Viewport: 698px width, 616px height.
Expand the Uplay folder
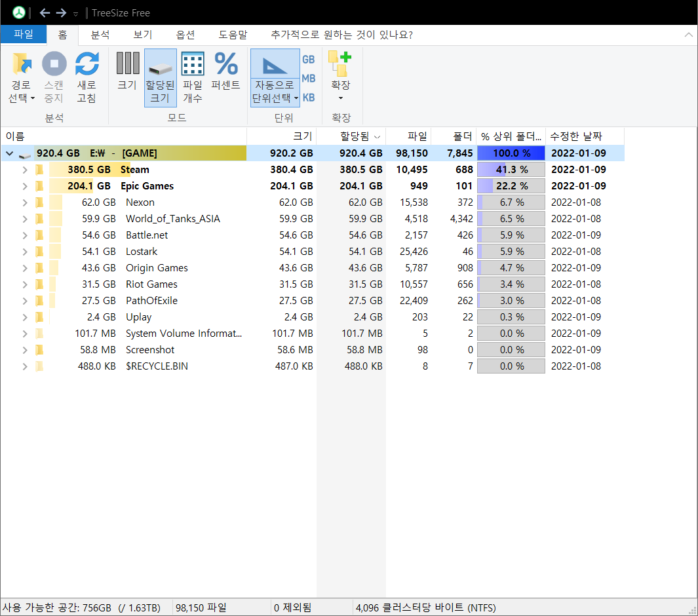click(25, 317)
